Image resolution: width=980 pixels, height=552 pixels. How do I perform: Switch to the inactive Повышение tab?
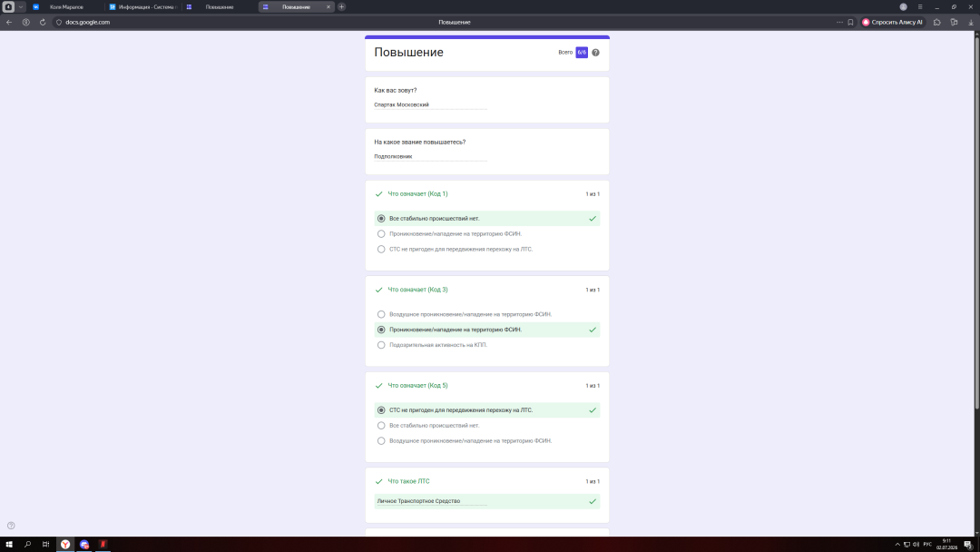tap(219, 7)
